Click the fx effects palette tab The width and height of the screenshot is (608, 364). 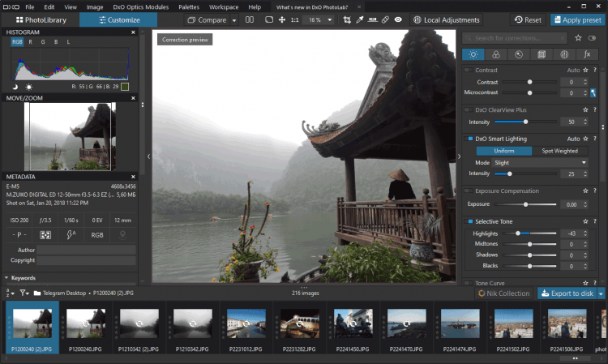(x=585, y=54)
